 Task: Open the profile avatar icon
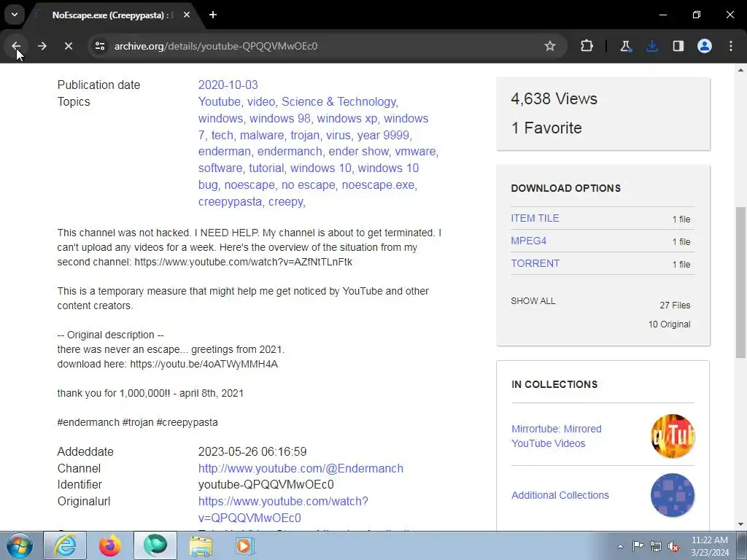pyautogui.click(x=705, y=46)
